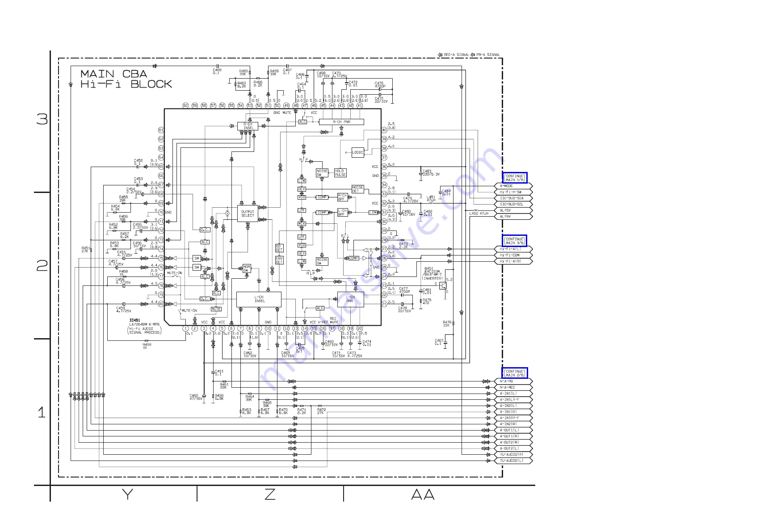Screen dimensions: 760x532
Task: Click the column marker AA
Action: [423, 494]
